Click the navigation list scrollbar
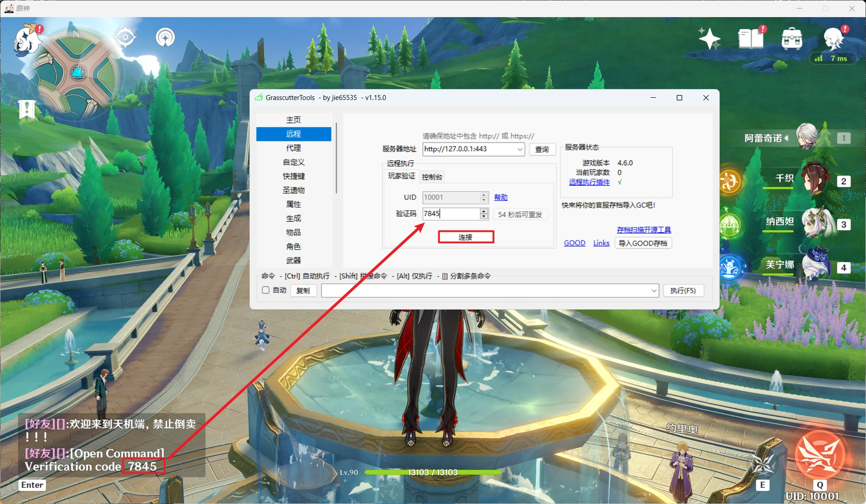The height and width of the screenshot is (504, 866). (336, 158)
